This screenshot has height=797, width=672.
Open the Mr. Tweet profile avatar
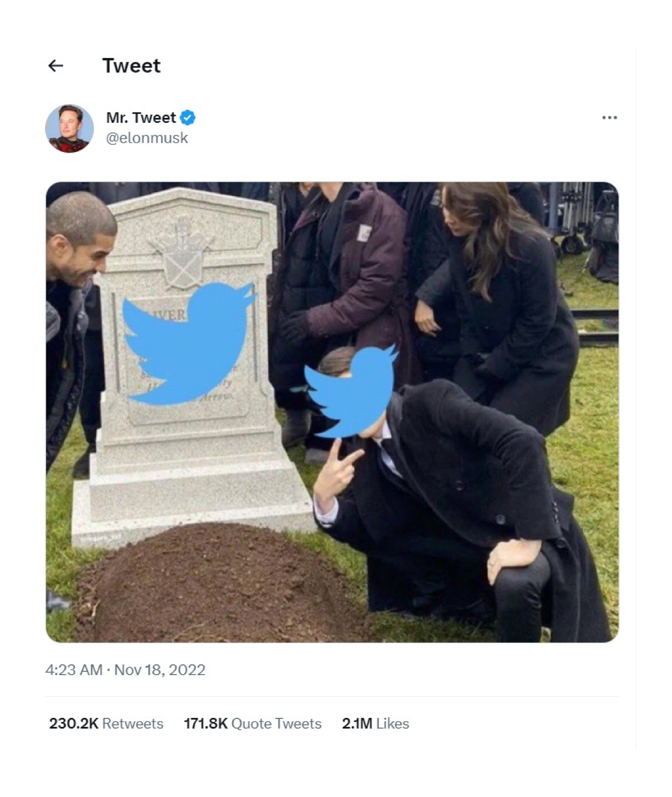pyautogui.click(x=69, y=129)
